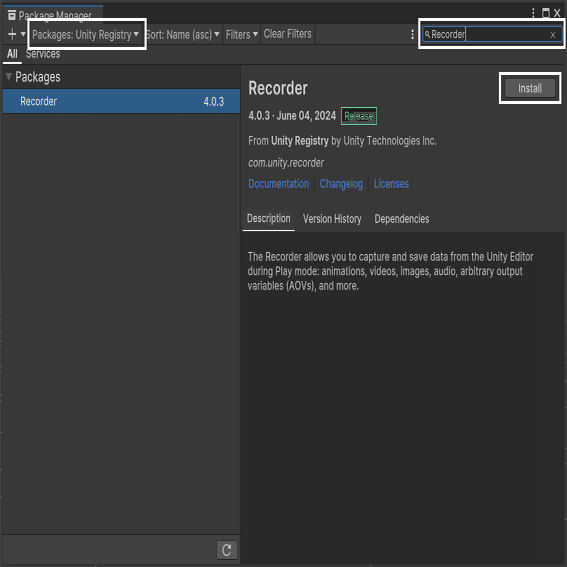Collapse the Packages group
The image size is (567, 567).
click(9, 76)
